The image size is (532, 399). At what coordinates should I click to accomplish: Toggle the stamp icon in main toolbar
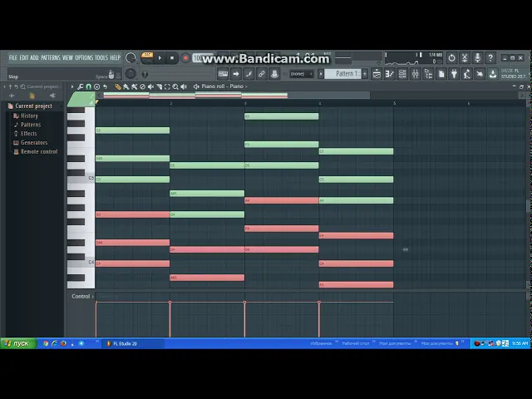coord(274,74)
